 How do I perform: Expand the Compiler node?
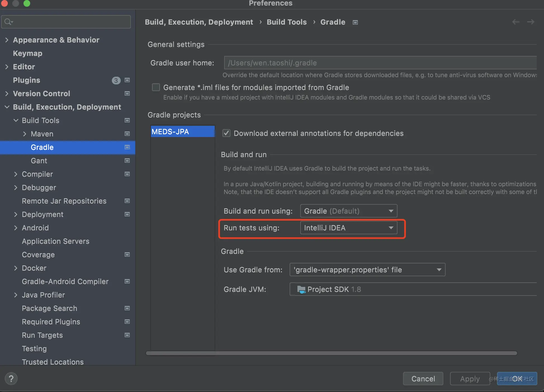pyautogui.click(x=16, y=174)
